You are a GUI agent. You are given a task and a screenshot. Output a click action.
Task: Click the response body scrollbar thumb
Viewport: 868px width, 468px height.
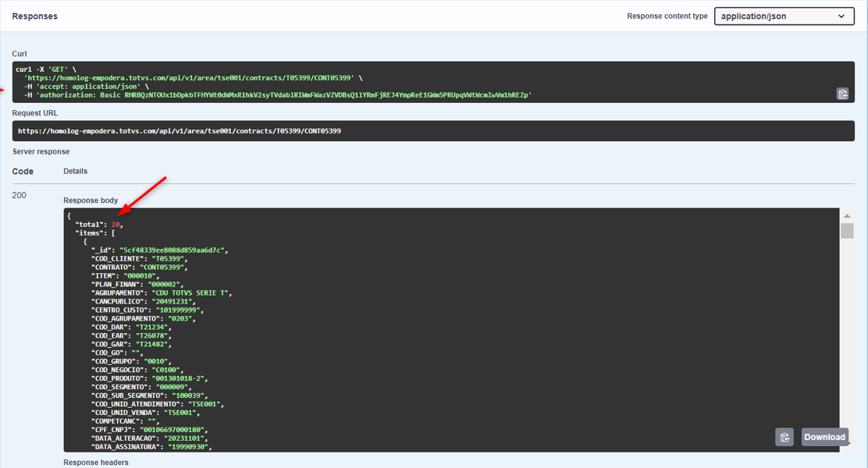tap(847, 231)
